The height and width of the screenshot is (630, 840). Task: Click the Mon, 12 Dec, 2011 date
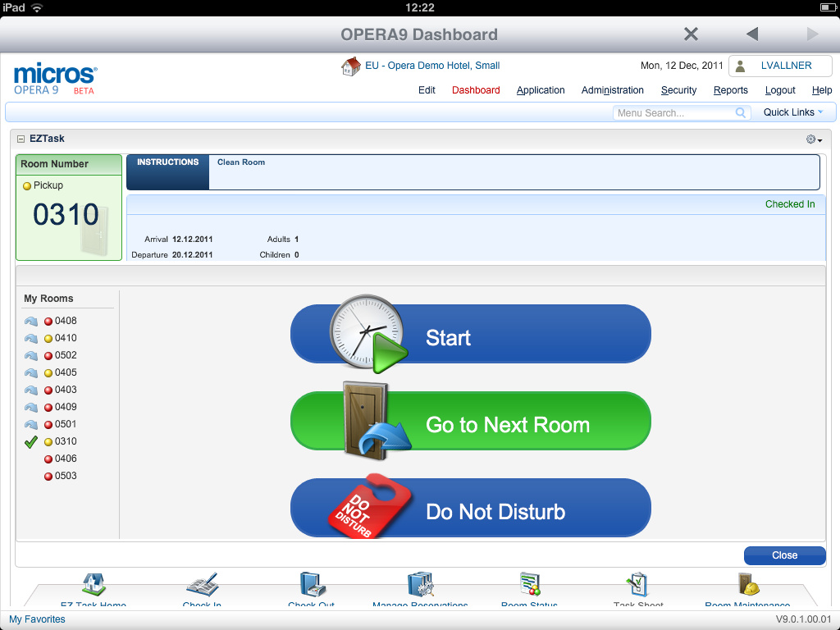tap(682, 66)
